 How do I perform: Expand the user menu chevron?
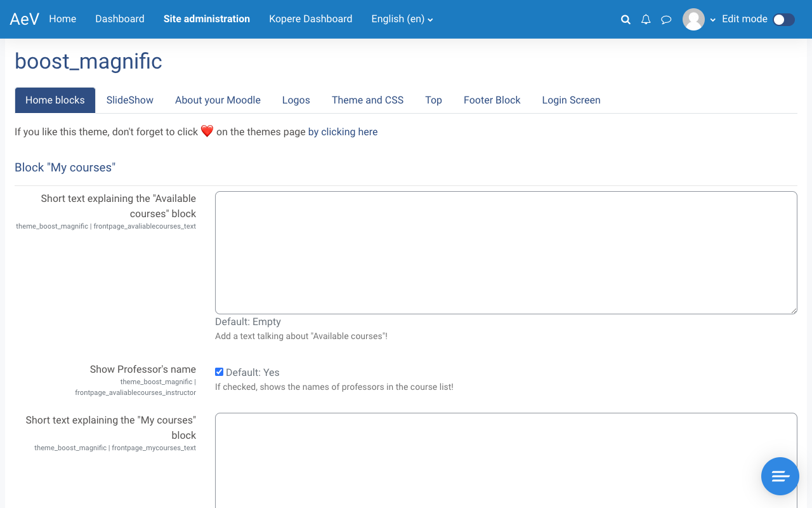tap(713, 20)
